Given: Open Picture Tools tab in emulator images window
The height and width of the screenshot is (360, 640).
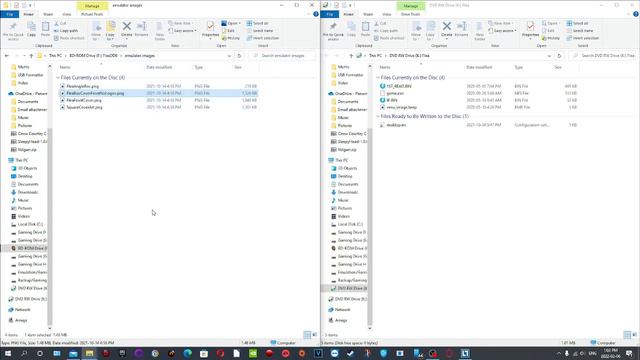Looking at the screenshot, I should tap(92, 14).
